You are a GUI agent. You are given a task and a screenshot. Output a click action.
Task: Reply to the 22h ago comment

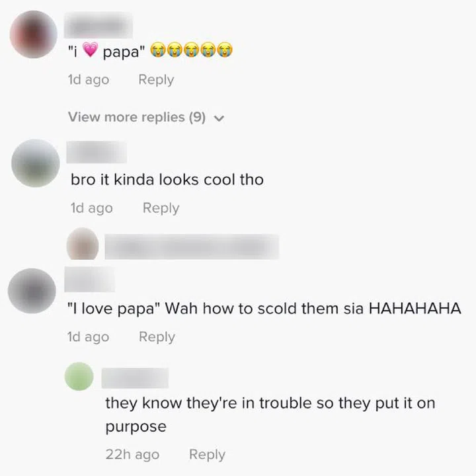(207, 454)
